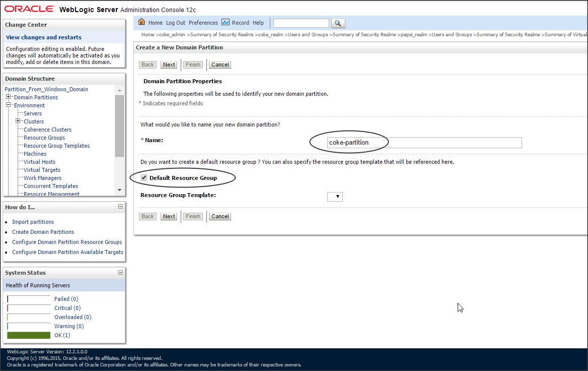Collapse the How do I panel
The image size is (588, 371).
click(120, 207)
